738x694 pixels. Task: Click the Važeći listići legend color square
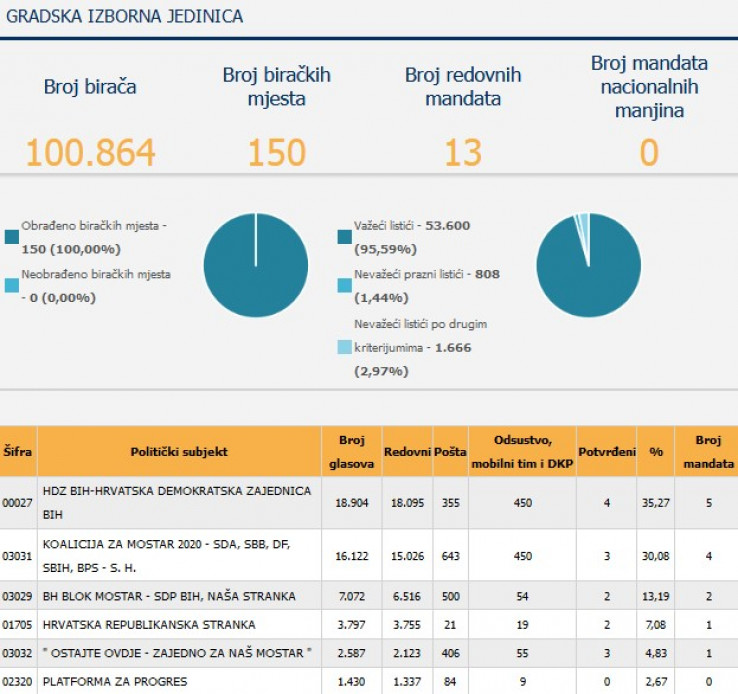(345, 237)
